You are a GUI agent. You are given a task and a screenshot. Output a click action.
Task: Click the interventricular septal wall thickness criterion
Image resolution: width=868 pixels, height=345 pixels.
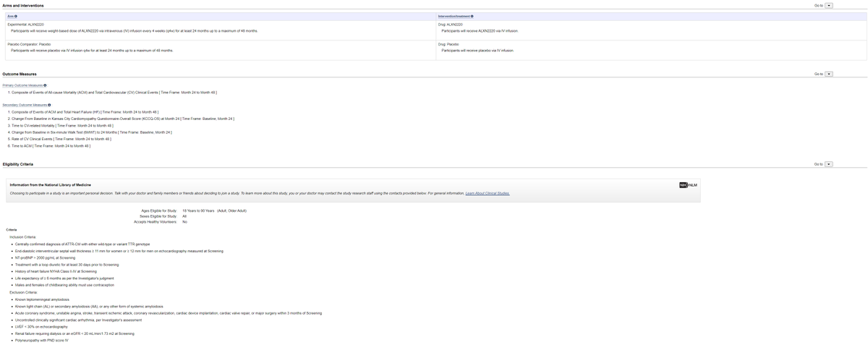pyautogui.click(x=119, y=251)
